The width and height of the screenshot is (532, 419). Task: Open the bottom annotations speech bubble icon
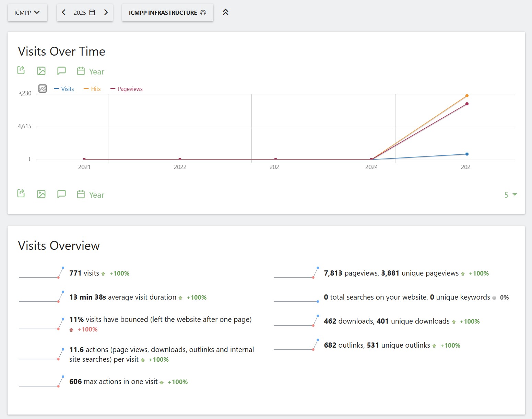click(61, 194)
